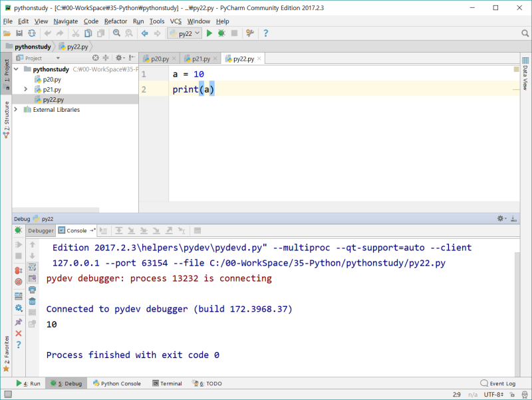Select p20.py in the project tree

pos(52,79)
